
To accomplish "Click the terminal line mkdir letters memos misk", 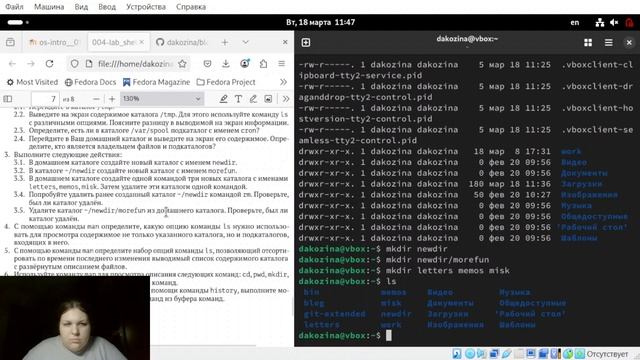I will [447, 270].
